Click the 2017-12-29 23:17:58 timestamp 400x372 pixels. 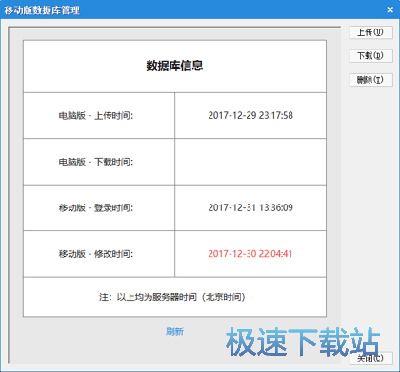pos(250,115)
